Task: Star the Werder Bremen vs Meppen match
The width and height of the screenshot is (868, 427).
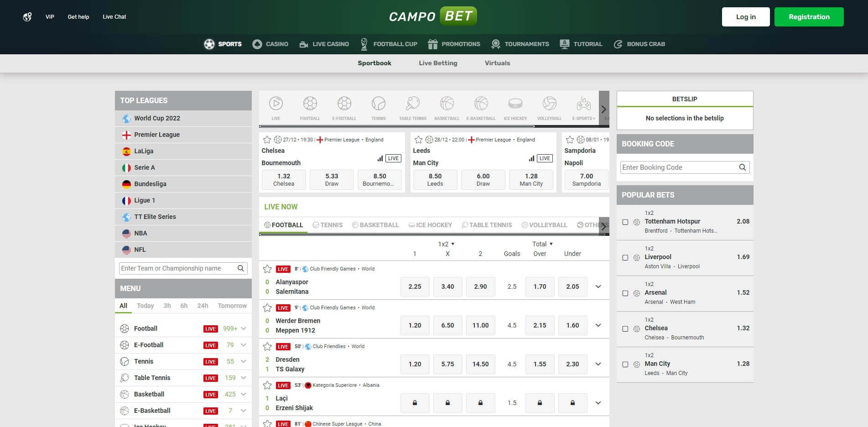Action: coord(268,307)
